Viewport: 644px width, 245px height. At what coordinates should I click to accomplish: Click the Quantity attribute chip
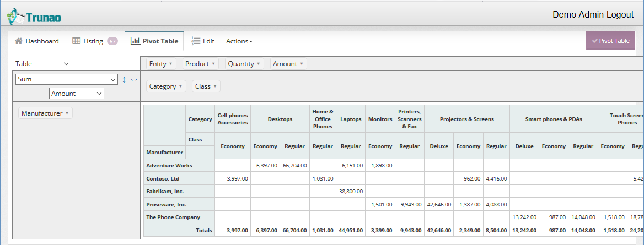(x=244, y=64)
